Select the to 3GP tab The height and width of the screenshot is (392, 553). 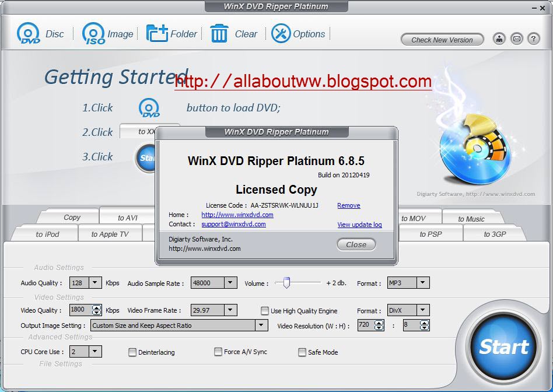point(495,234)
